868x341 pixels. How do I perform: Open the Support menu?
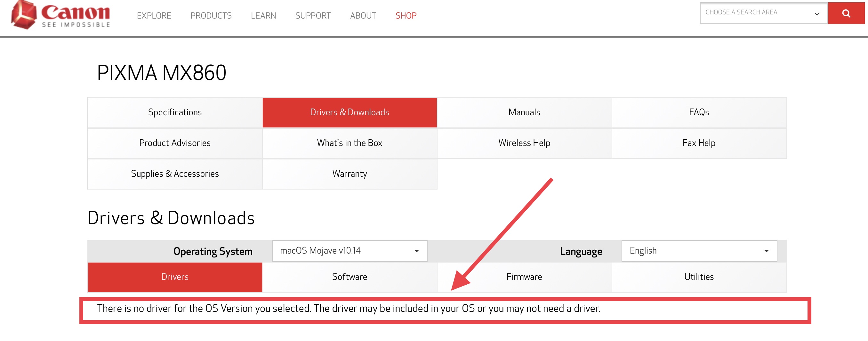pos(313,15)
